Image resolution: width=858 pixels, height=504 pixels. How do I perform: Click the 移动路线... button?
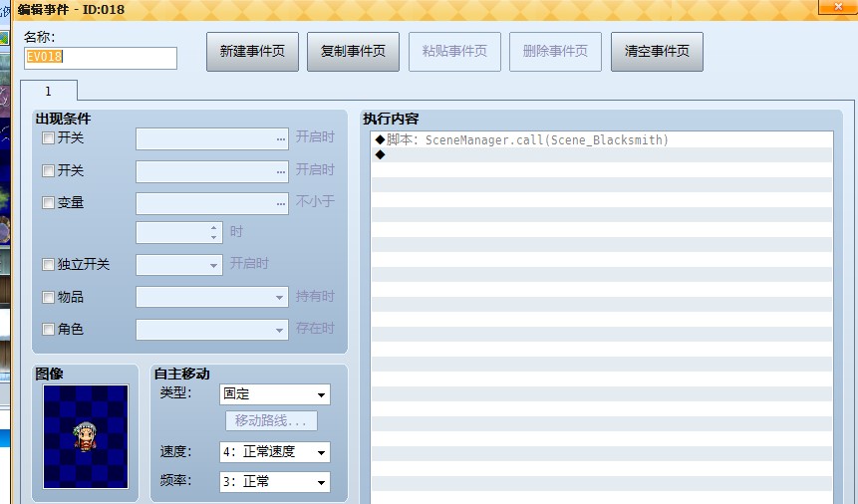271,420
